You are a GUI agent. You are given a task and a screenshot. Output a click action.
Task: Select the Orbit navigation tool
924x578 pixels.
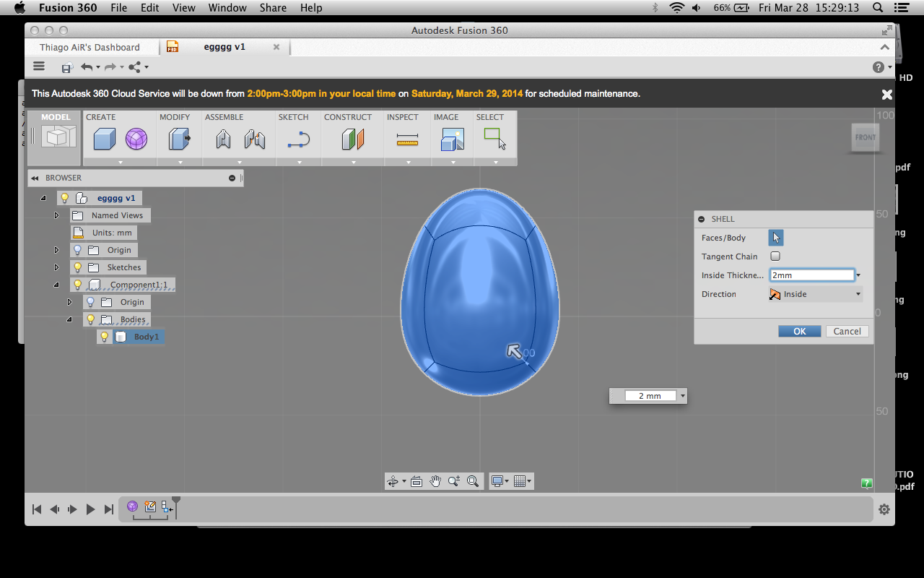[393, 481]
